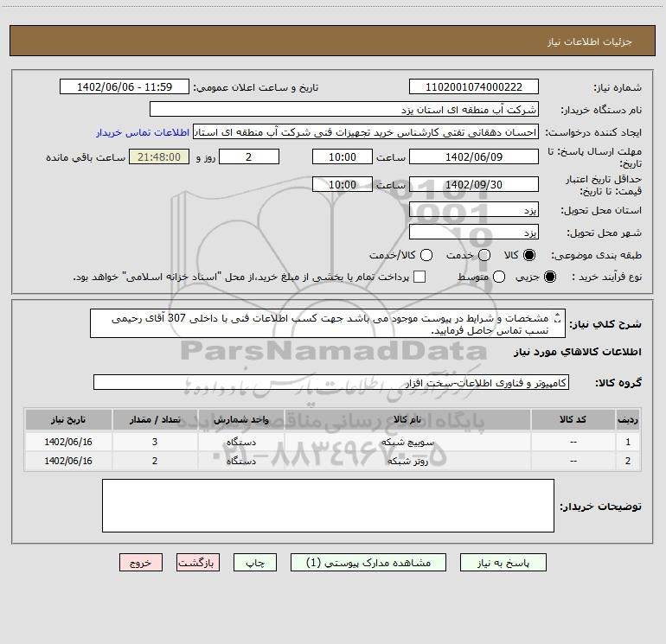Screen dimensions: 666x644
Task: Click the scroll arrows of description box
Action: click(558, 318)
